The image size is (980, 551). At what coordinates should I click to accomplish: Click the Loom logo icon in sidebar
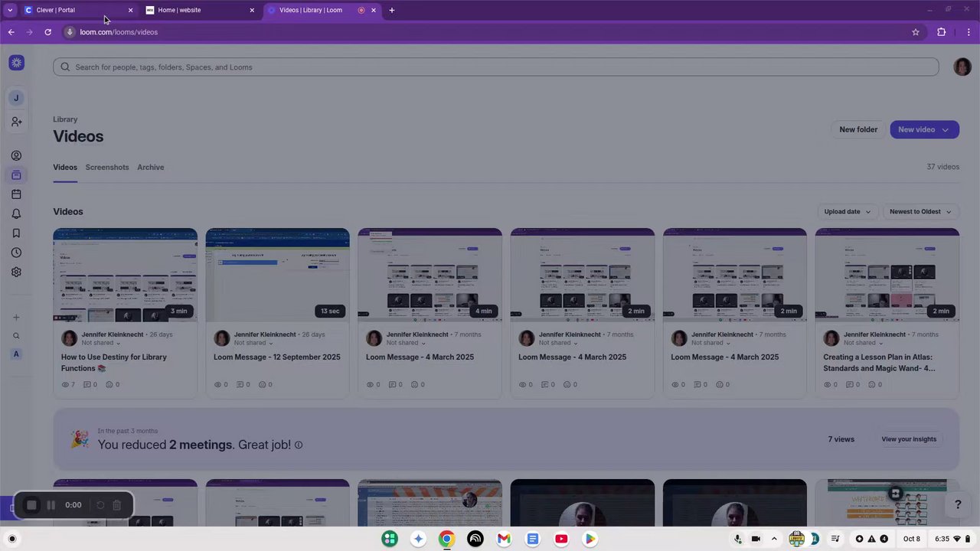pos(16,63)
